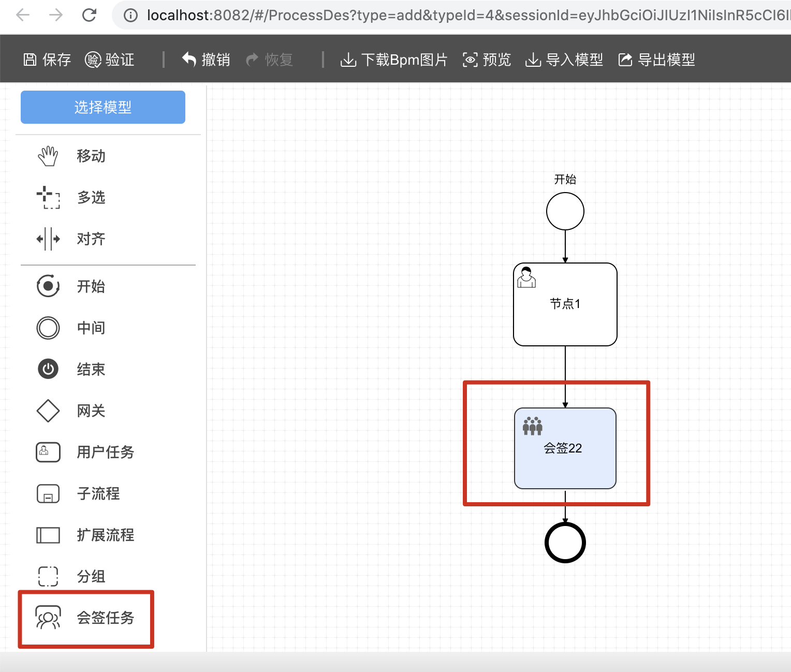
Task: Select the 分组 grouping tool
Action: pos(91,576)
